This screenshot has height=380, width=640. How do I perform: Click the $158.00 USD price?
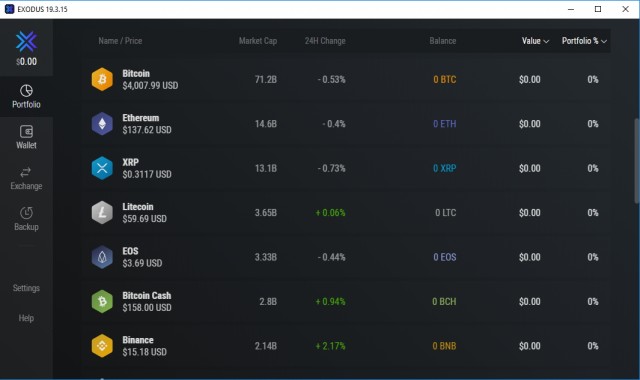147,308
